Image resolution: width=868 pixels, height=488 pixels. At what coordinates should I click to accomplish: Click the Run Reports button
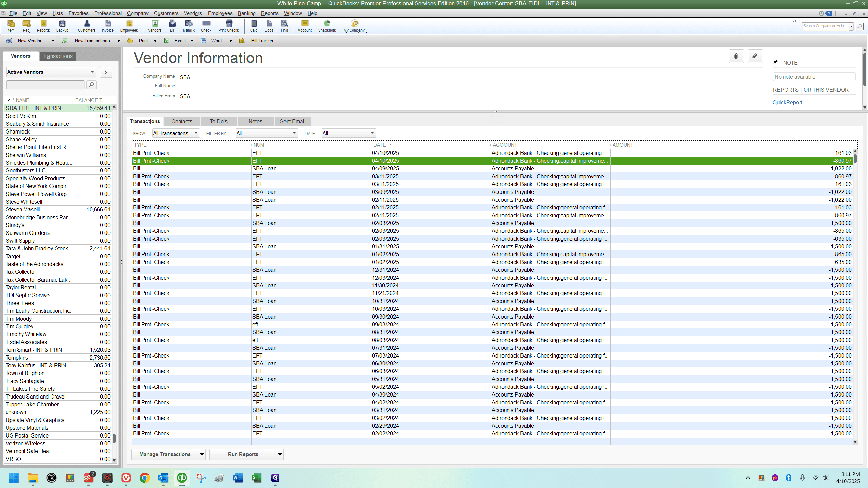tap(243, 454)
